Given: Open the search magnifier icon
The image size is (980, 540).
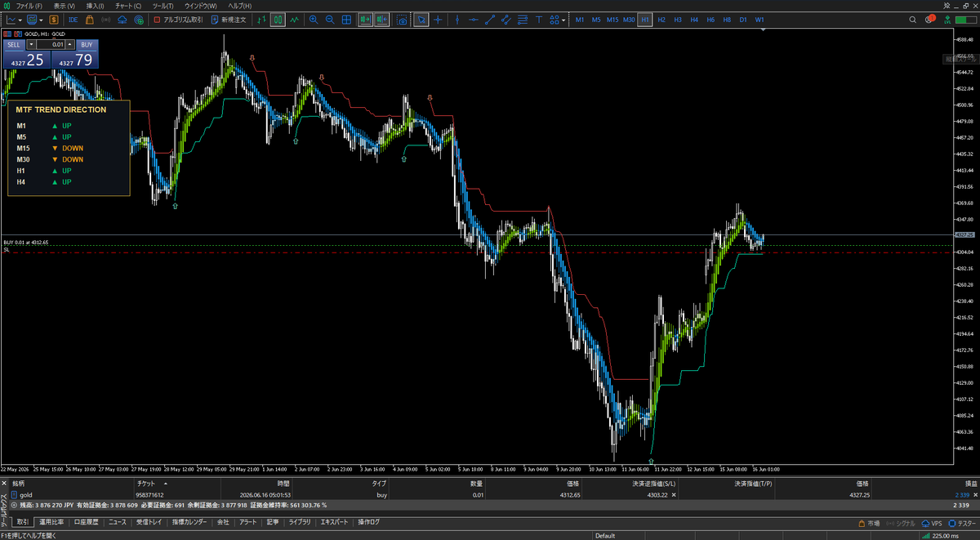Looking at the screenshot, I should 912,20.
